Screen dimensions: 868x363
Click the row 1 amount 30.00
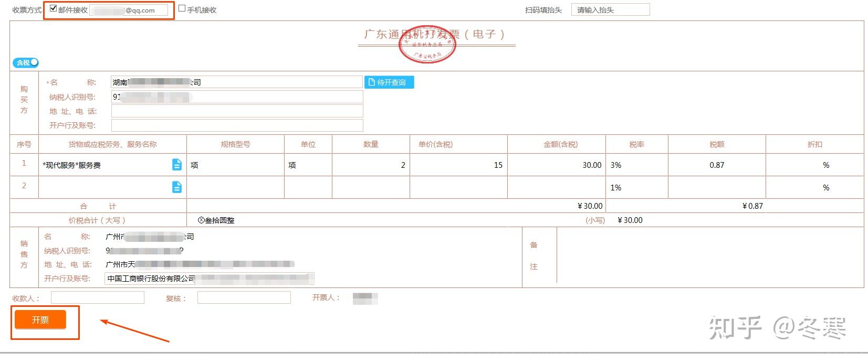[x=557, y=165]
